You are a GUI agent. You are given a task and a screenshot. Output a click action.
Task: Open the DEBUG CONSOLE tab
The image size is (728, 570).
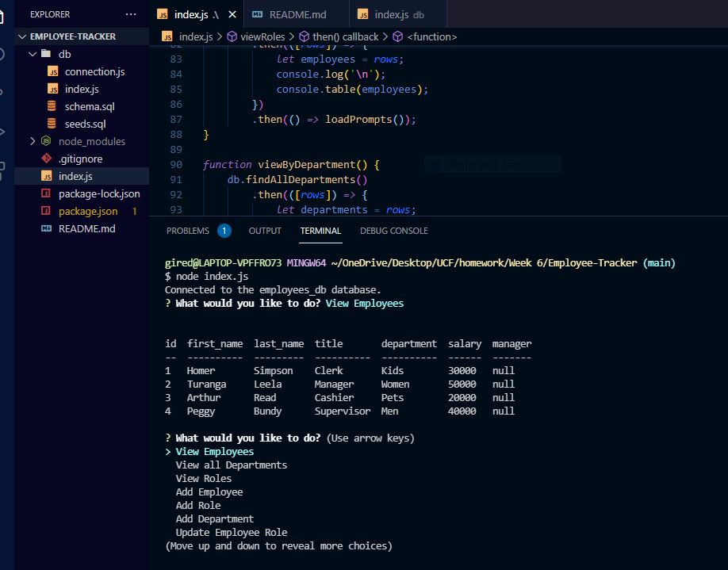tap(393, 231)
